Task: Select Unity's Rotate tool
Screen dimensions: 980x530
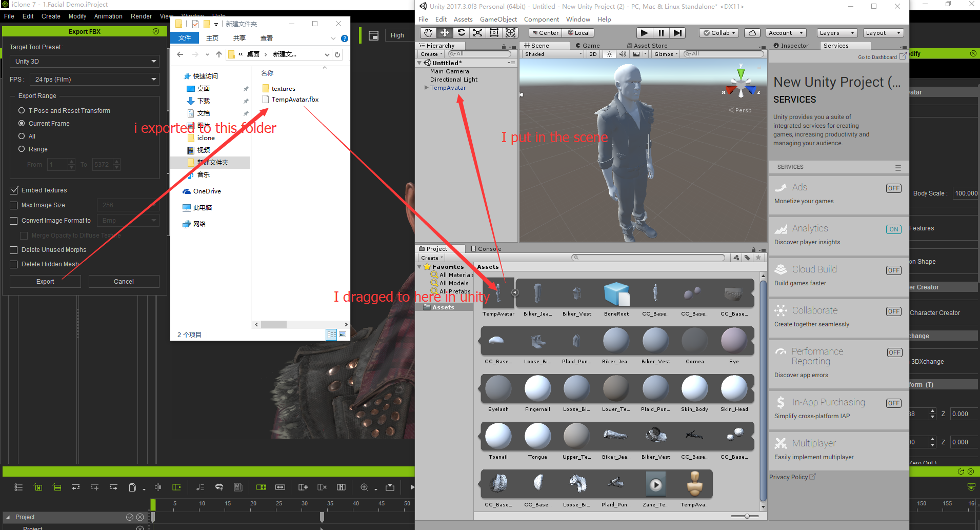Action: coord(461,33)
